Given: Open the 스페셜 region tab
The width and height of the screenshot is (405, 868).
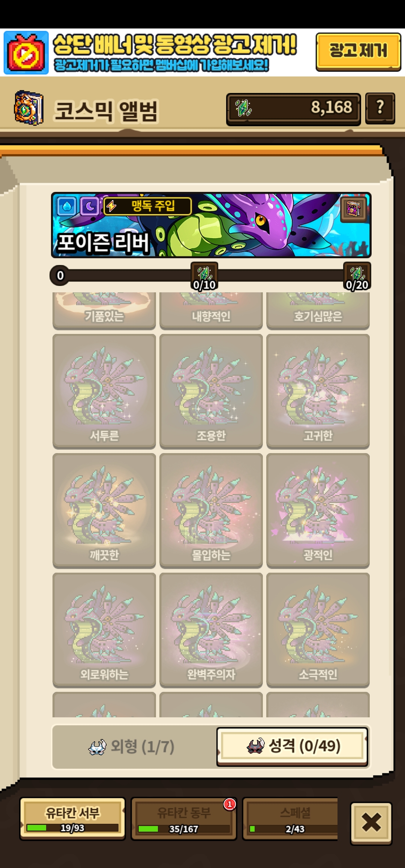Looking at the screenshot, I should coord(290,819).
